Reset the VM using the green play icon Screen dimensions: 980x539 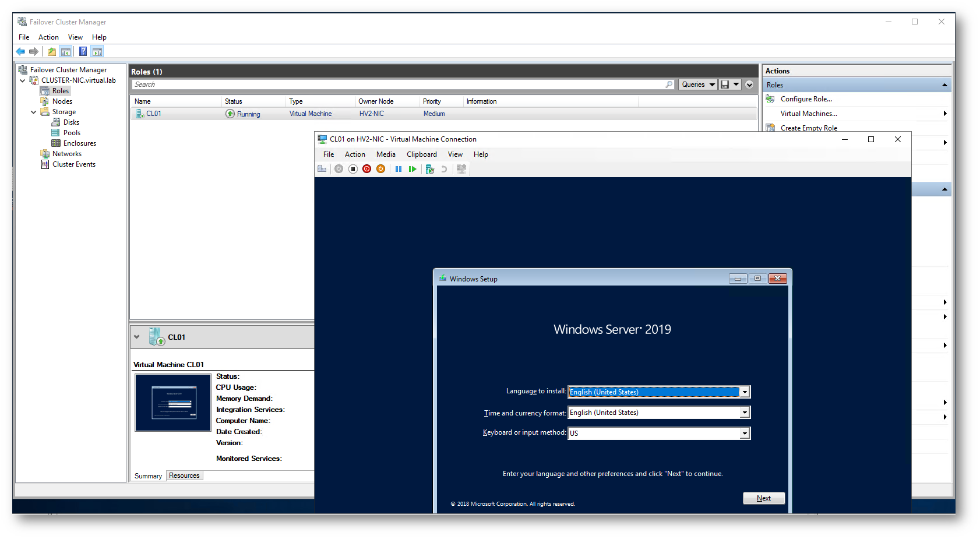(413, 169)
